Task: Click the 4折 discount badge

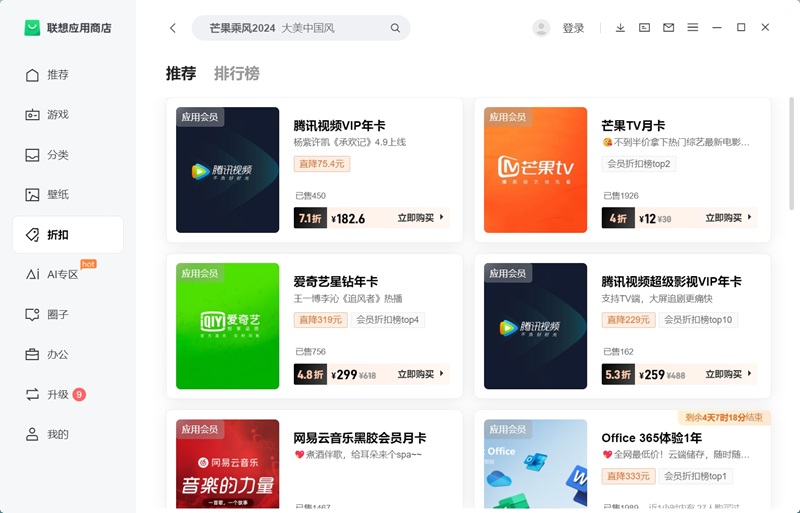Action: tap(618, 218)
